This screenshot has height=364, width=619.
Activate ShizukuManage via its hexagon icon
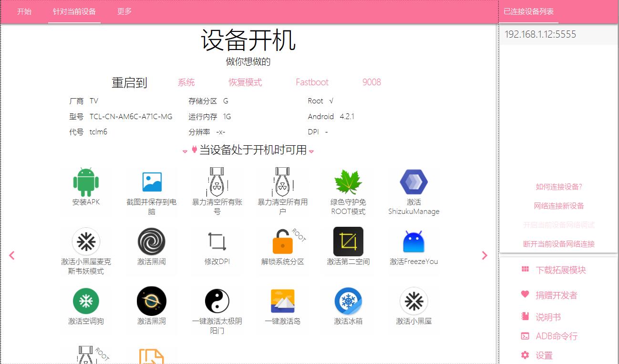coord(413,182)
